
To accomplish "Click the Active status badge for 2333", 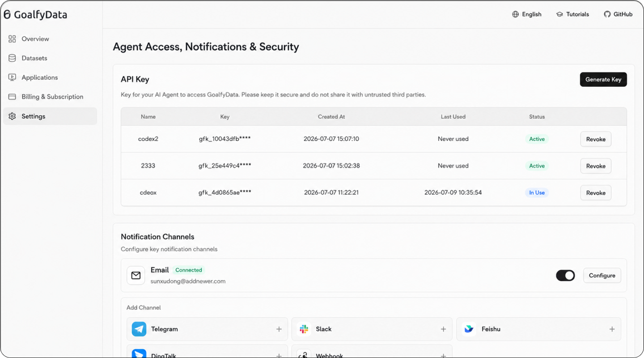I will click(537, 166).
